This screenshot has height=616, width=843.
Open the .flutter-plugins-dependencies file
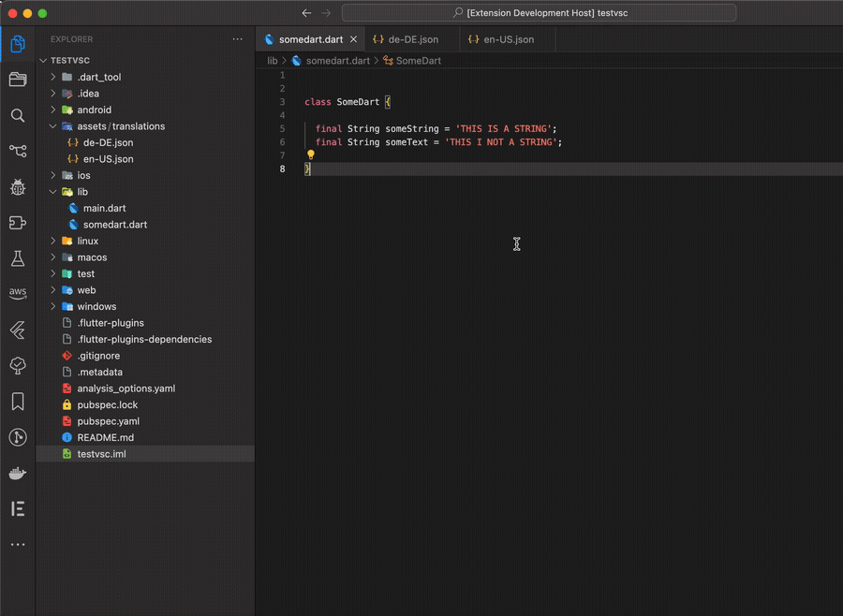coord(145,339)
